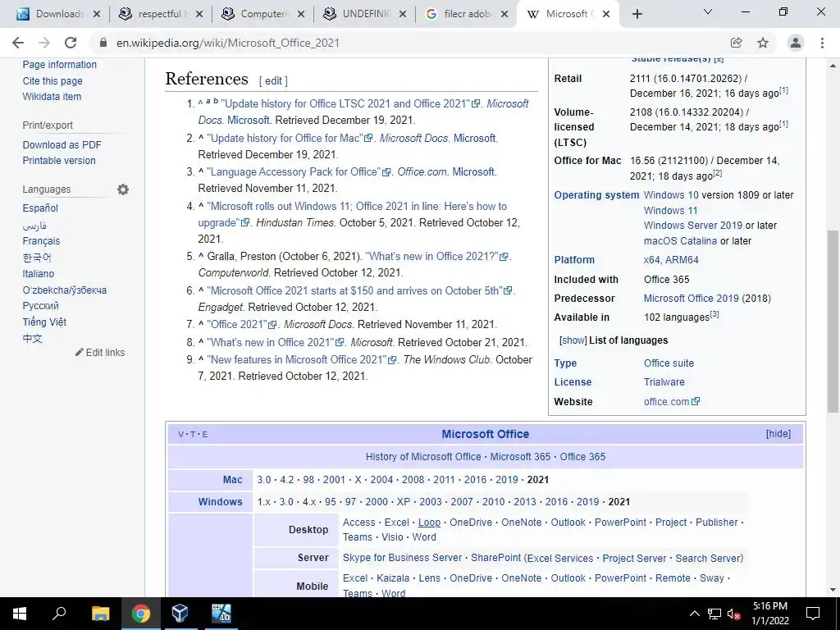Open the tab search dropdown chevron
The height and width of the screenshot is (630, 840).
tap(708, 11)
